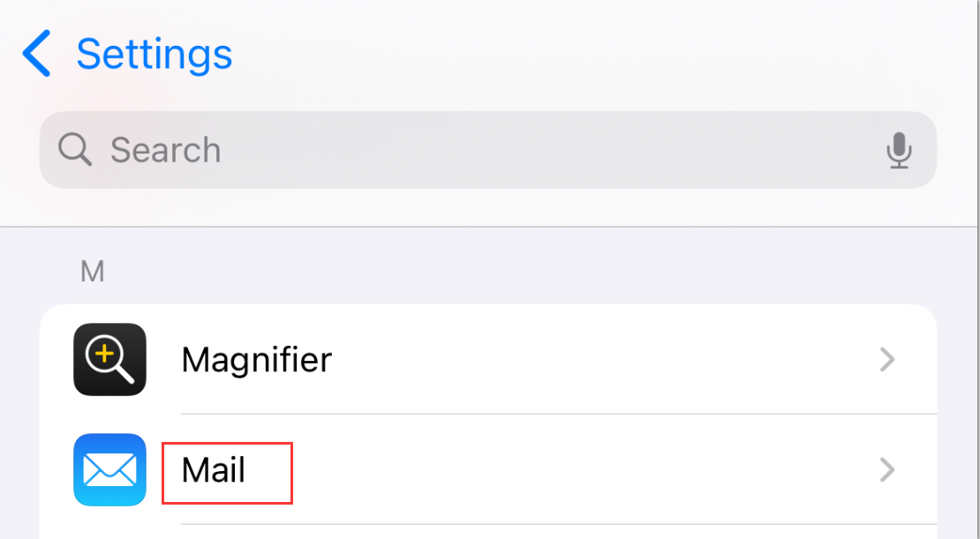Screen dimensions: 980x539
Task: Click the divider line below the Magnifier row
Action: coord(558,414)
